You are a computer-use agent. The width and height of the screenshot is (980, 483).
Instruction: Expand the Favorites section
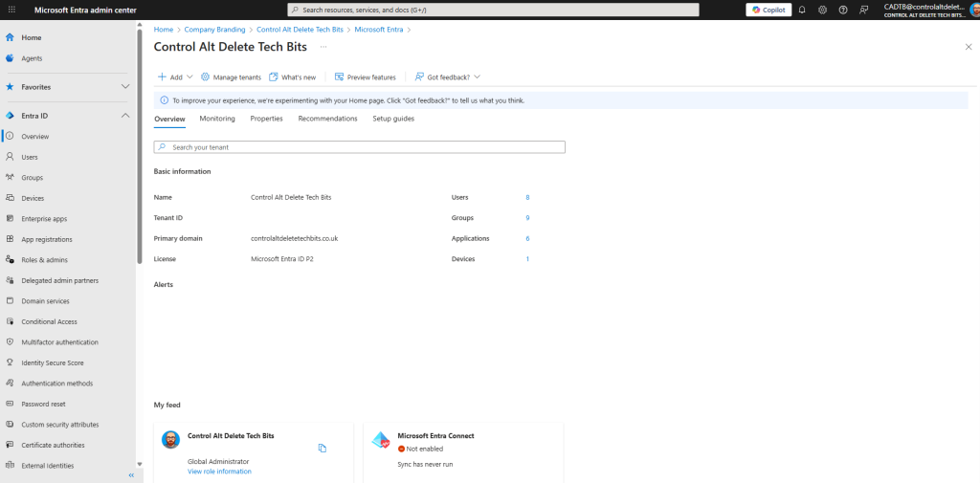[x=124, y=87]
